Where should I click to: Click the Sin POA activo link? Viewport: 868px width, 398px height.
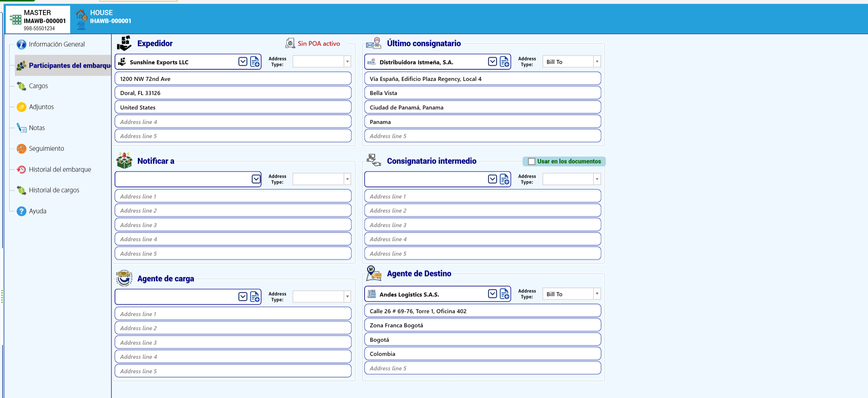[x=319, y=44]
